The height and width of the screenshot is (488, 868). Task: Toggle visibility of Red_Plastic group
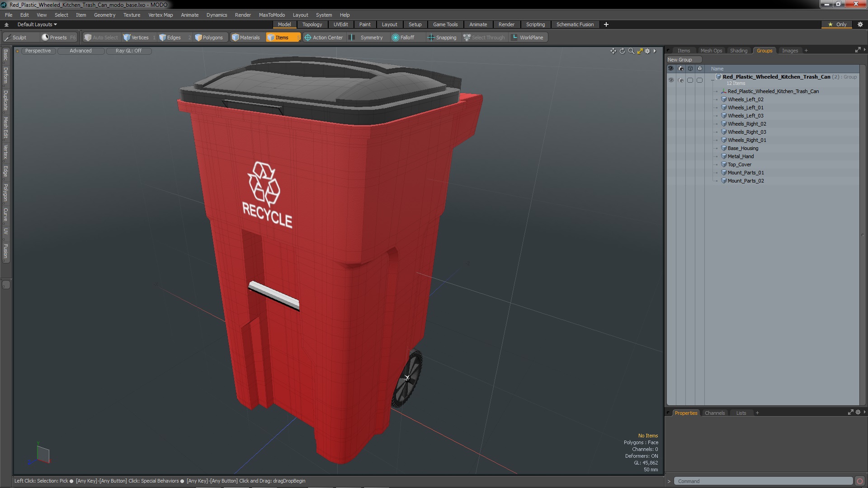(x=671, y=80)
